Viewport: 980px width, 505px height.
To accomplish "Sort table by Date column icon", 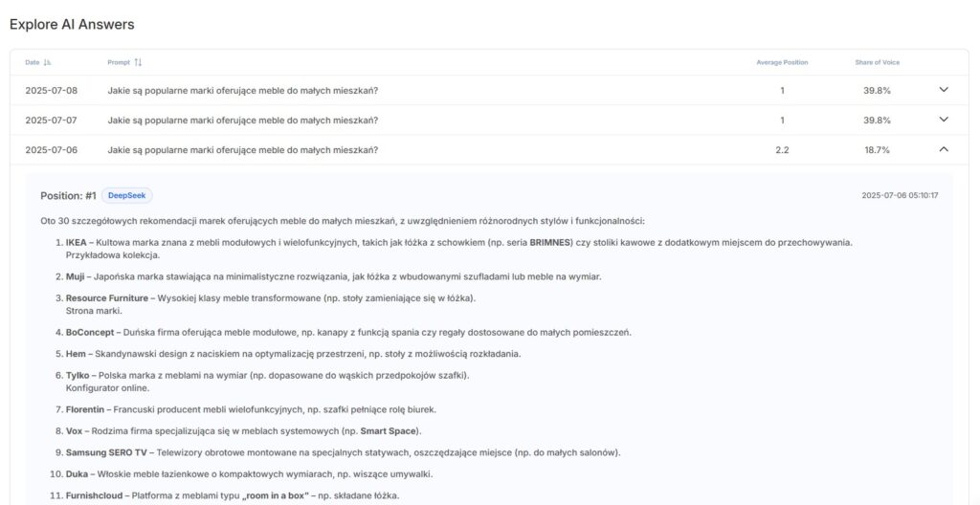I will pyautogui.click(x=48, y=62).
